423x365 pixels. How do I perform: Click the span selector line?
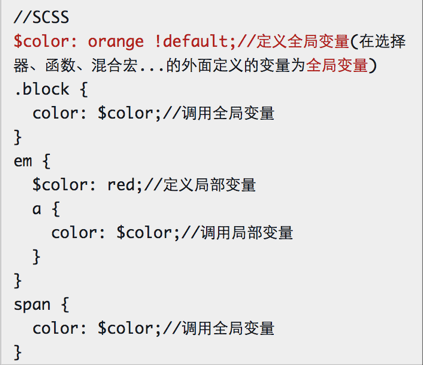[x=41, y=305]
